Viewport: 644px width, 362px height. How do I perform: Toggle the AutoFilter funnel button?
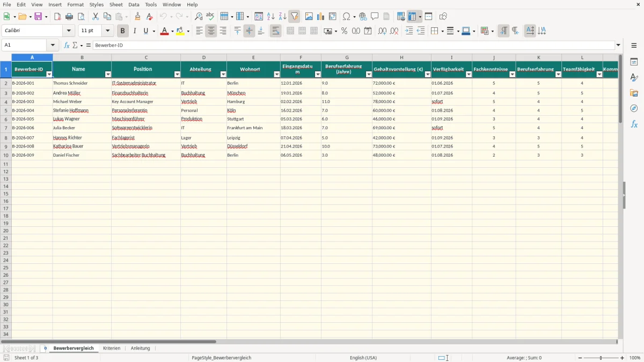click(x=295, y=17)
